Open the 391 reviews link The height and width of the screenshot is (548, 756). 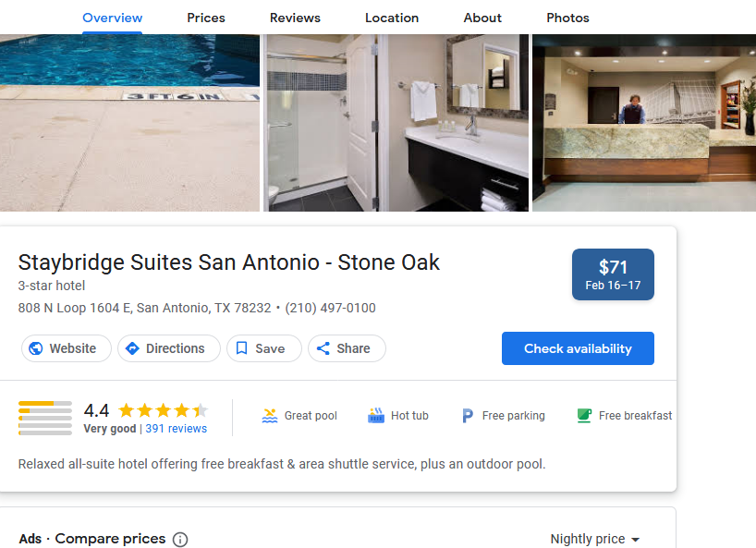pyautogui.click(x=176, y=429)
